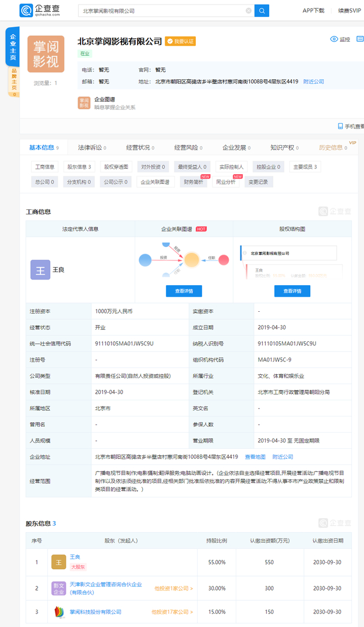Click the 王 shareholder avatar in row 1
Image resolution: width=364 pixels, height=627 pixels.
tap(59, 562)
